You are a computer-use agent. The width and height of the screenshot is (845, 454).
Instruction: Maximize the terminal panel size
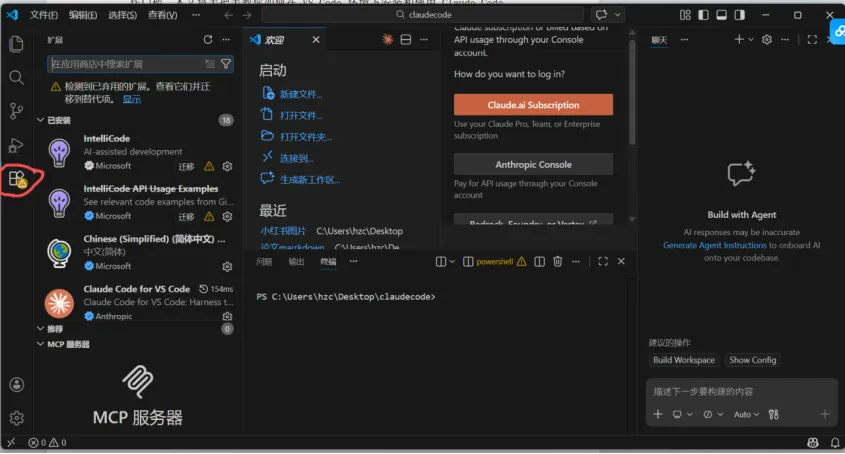603,262
